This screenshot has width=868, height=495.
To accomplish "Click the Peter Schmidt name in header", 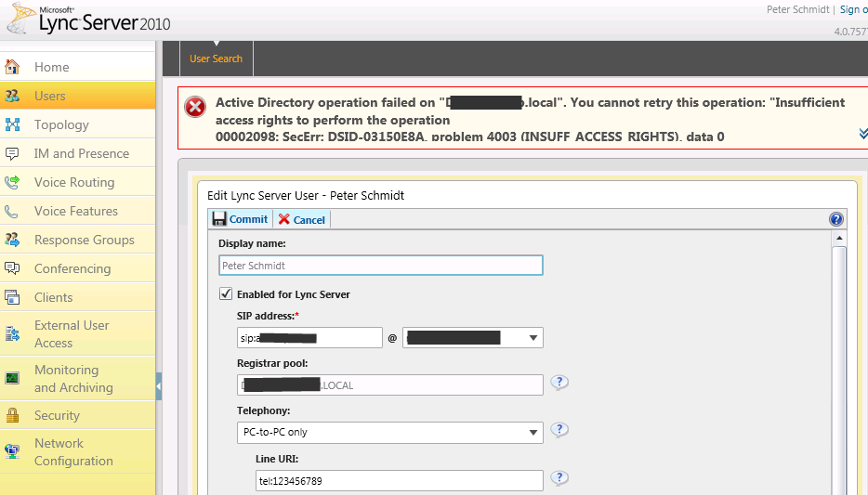I will [x=797, y=9].
